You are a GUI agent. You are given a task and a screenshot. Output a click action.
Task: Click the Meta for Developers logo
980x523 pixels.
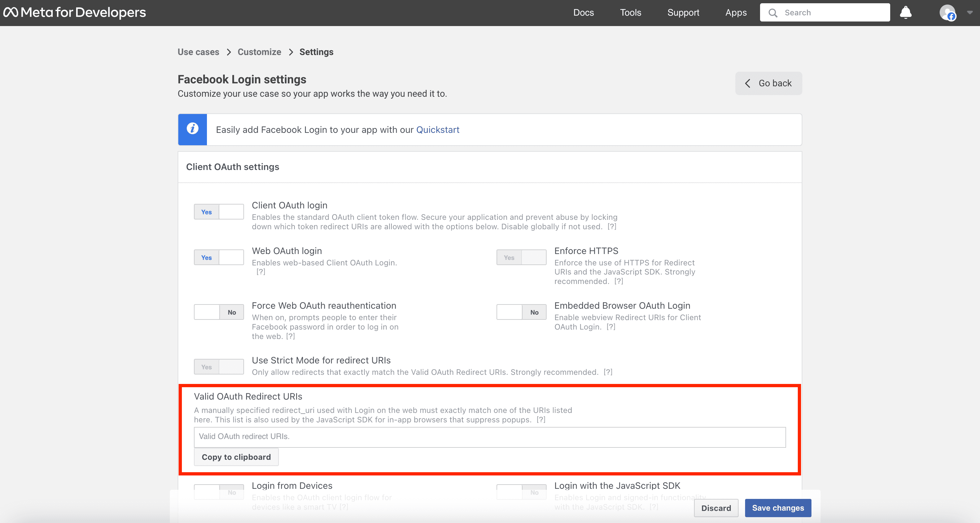[75, 13]
